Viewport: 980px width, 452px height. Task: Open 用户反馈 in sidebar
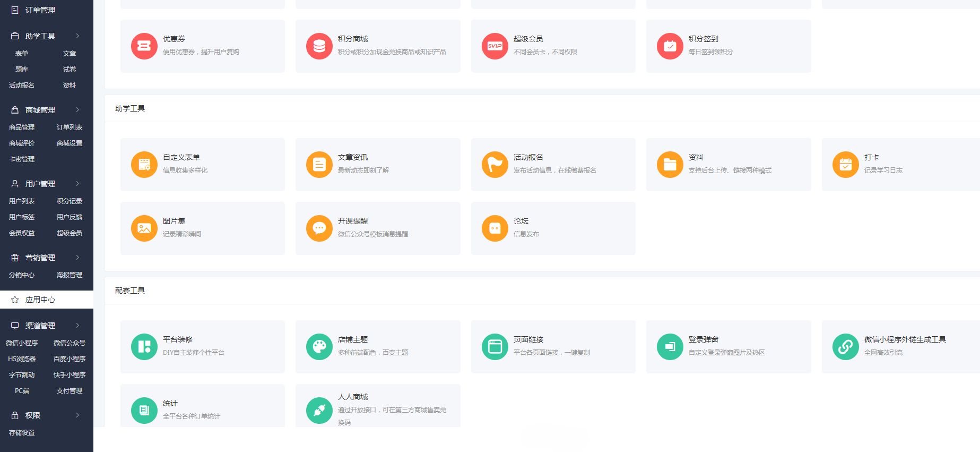(70, 217)
